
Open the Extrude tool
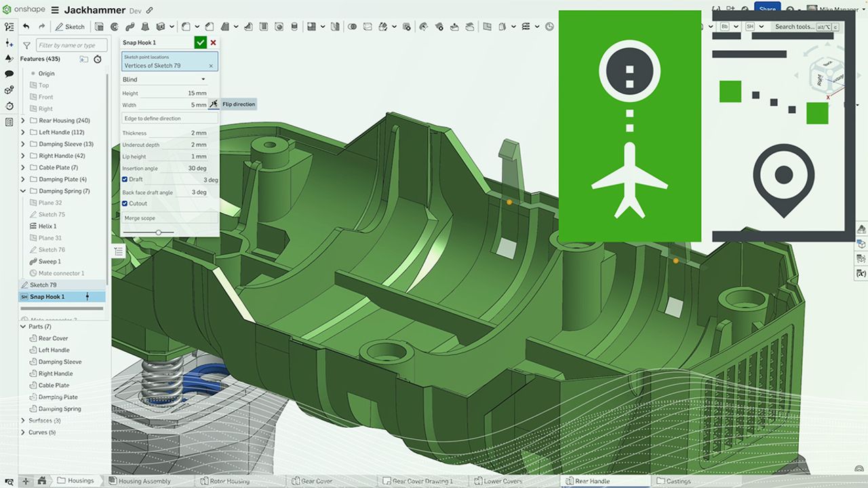coord(100,27)
